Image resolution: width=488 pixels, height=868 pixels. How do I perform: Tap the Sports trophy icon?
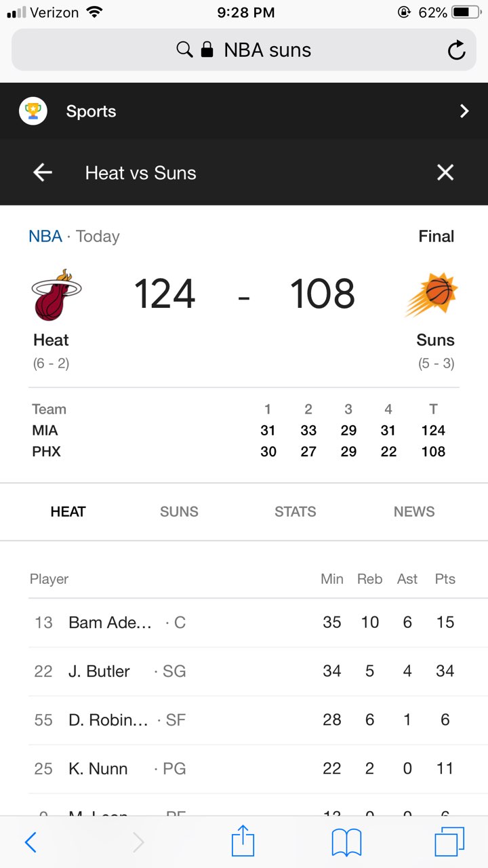pos(33,111)
